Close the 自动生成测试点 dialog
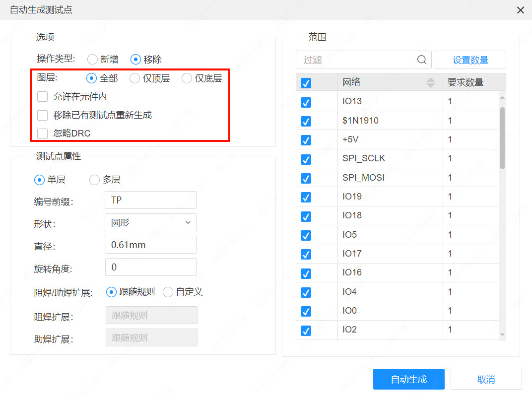This screenshot has width=532, height=400. 520,10
